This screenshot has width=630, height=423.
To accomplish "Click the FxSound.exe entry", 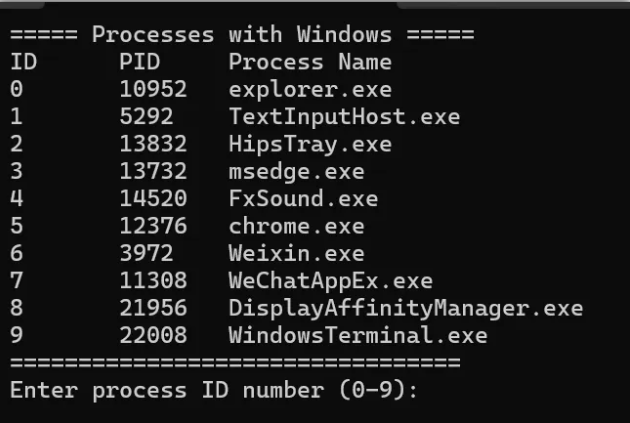I will [303, 199].
